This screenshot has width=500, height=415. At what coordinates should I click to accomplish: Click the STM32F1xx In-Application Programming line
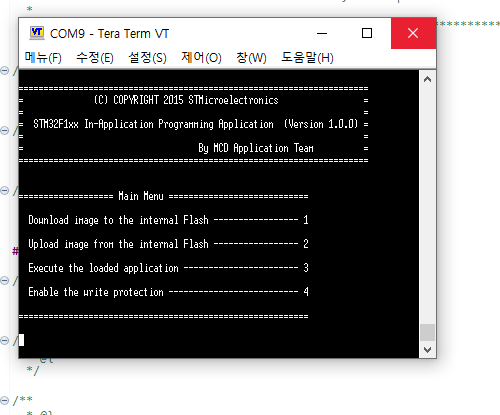195,124
